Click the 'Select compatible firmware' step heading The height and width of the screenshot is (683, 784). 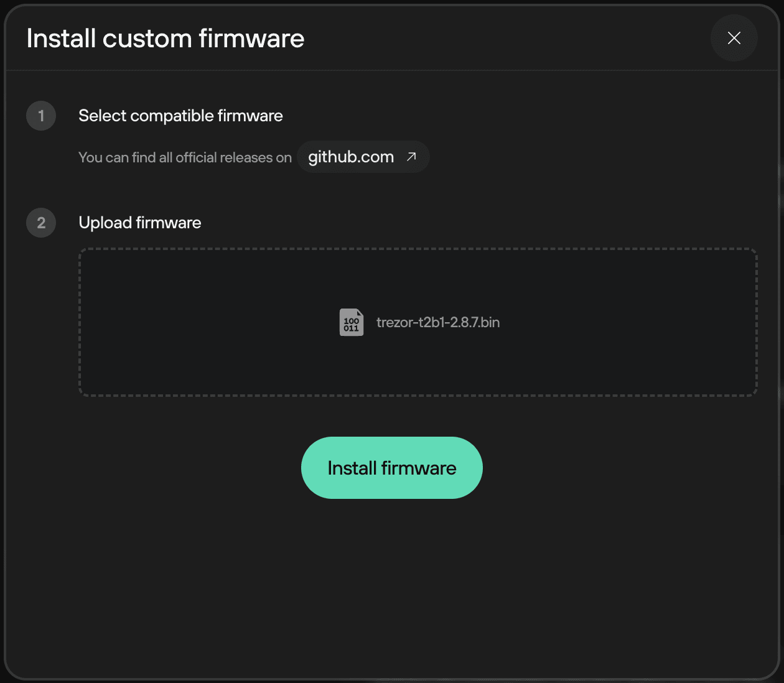(180, 116)
